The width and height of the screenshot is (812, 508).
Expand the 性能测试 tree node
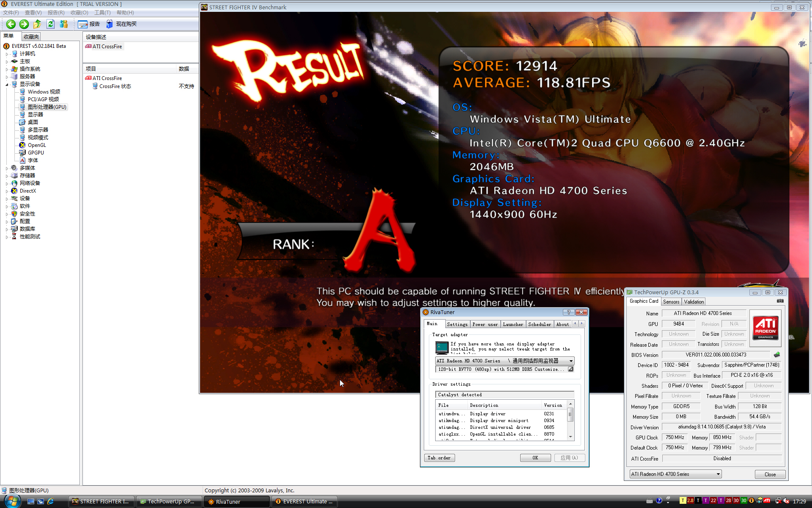point(7,237)
